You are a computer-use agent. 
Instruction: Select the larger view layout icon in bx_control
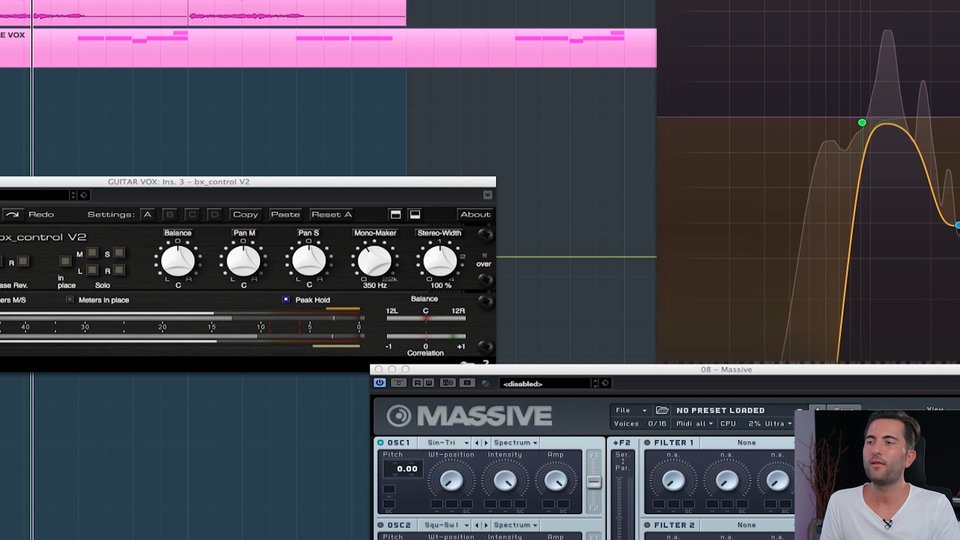(x=396, y=214)
